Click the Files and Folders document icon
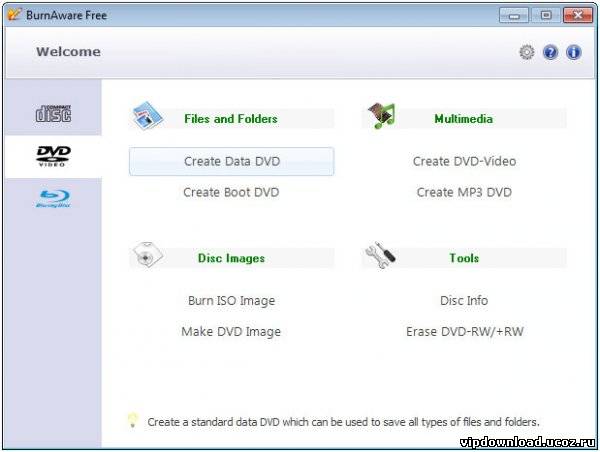Screen dimensions: 600x452 (148, 116)
